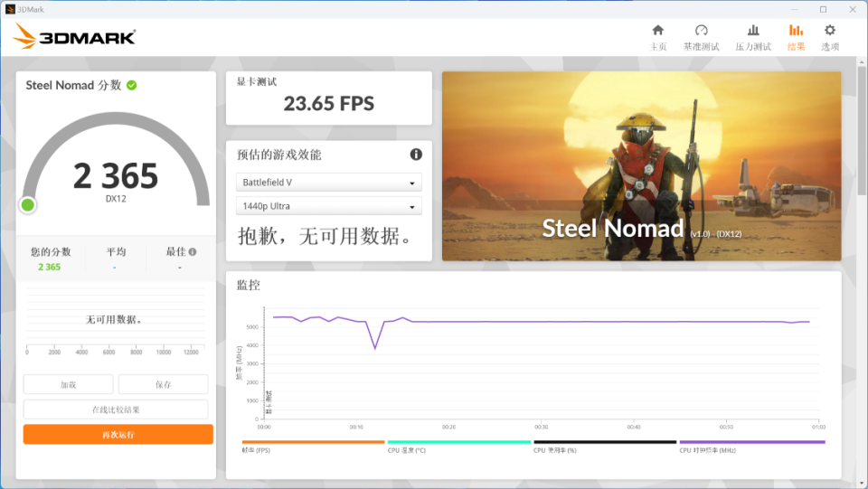Toggle the purple CPU clock frequency legend bar
Image resolution: width=868 pixels, height=489 pixels.
[752, 442]
